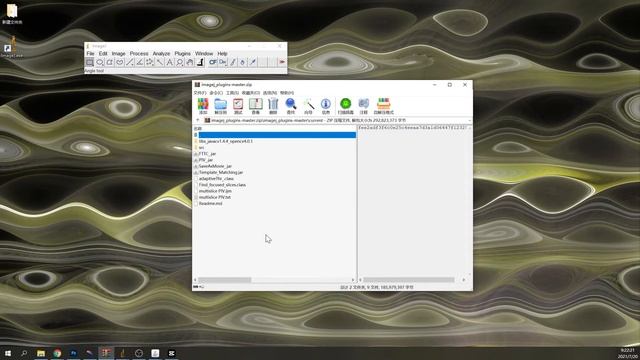Select the Wand tracing tool in ImageJ
The height and width of the screenshot is (360, 640).
160,62
